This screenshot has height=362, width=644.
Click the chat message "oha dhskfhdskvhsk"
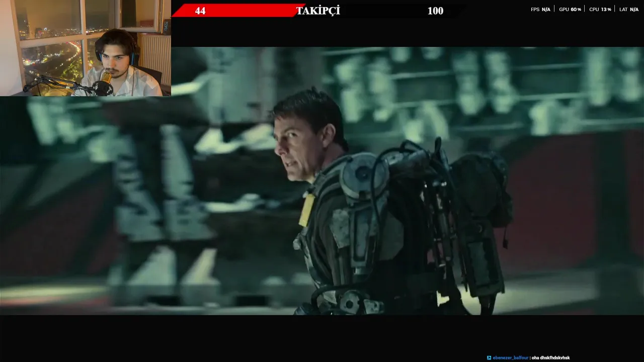551,358
